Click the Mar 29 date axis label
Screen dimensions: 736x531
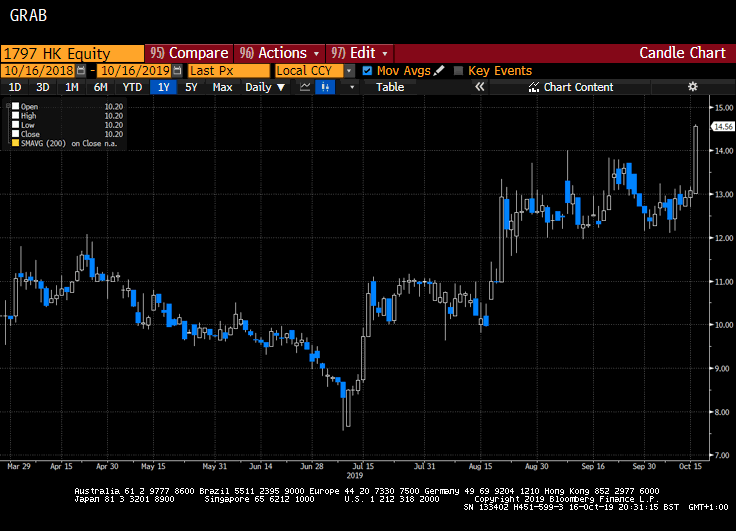19,466
